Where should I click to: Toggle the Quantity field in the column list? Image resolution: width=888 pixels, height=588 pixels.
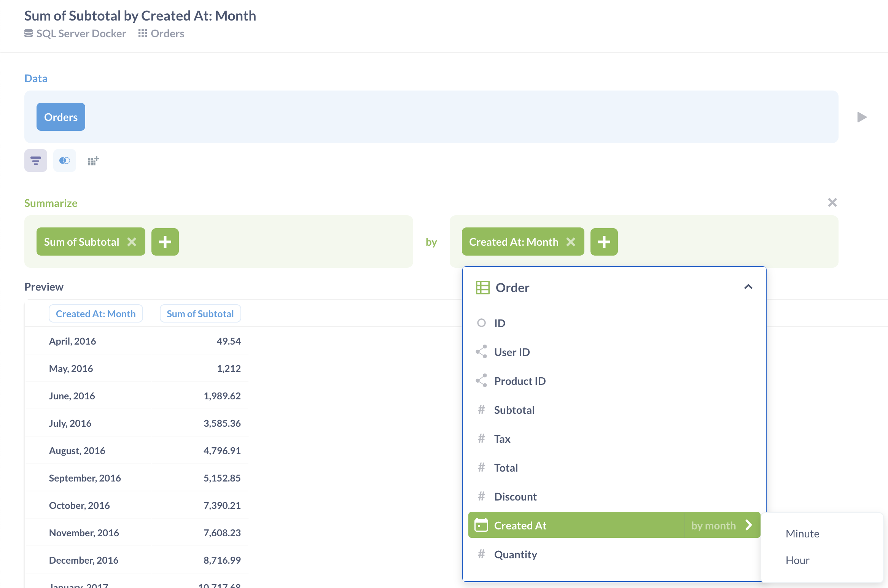(516, 554)
